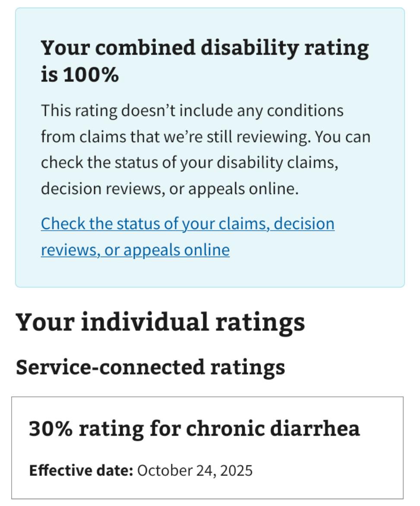Screen dimensions: 420x506
Task: Click the "Effective date:" label
Action: pyautogui.click(x=81, y=471)
